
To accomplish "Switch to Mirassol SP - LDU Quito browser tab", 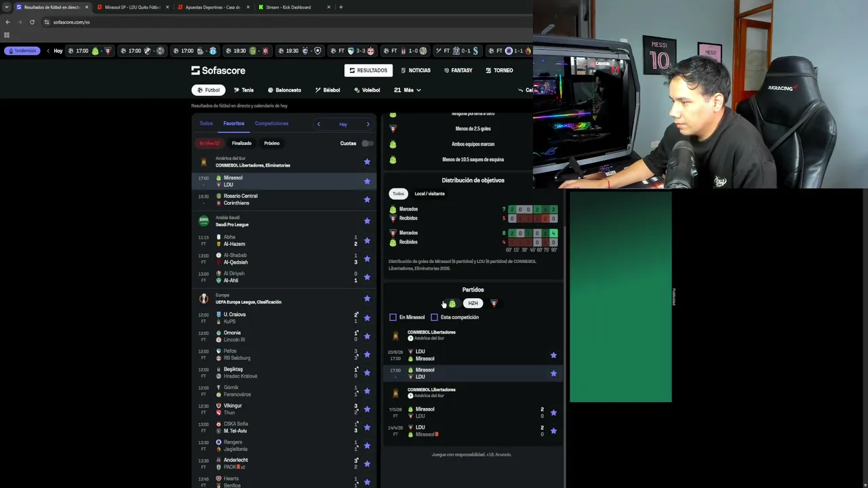I will 133,7.
